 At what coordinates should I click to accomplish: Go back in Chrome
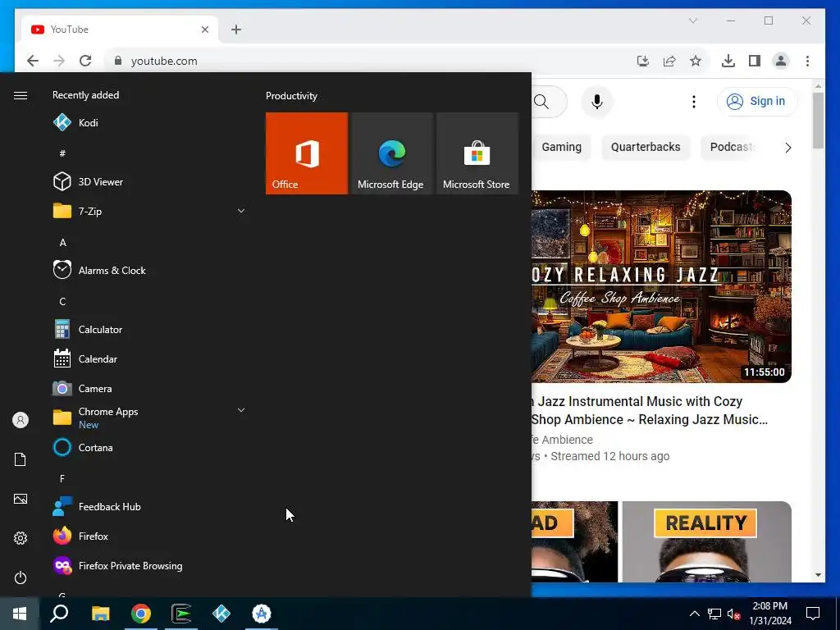(33, 61)
